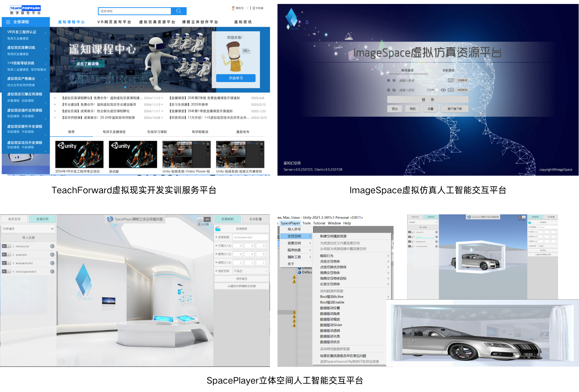Click the blue folder icon beside 资源参数 header

pos(218,228)
